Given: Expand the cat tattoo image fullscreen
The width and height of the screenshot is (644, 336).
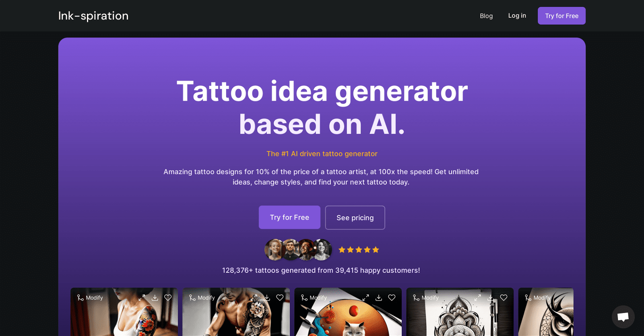Looking at the screenshot, I should (366, 298).
